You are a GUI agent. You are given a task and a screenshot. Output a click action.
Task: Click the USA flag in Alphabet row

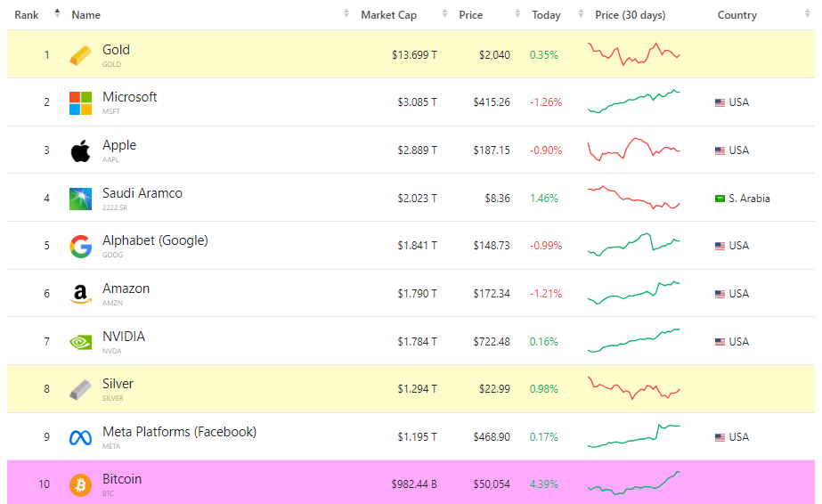tap(720, 247)
